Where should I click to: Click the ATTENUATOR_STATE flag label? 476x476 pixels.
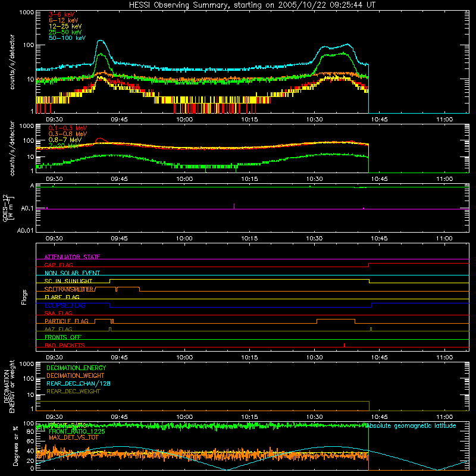[72, 257]
